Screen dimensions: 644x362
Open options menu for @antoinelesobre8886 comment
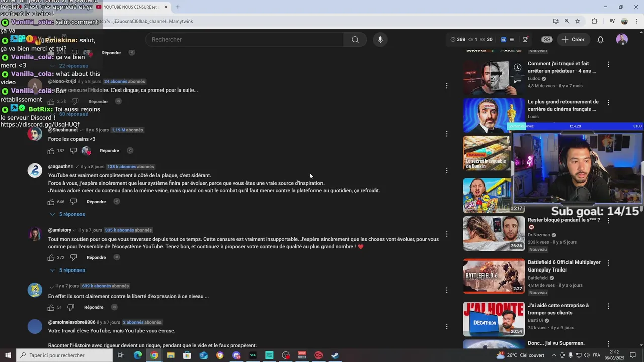click(x=446, y=327)
